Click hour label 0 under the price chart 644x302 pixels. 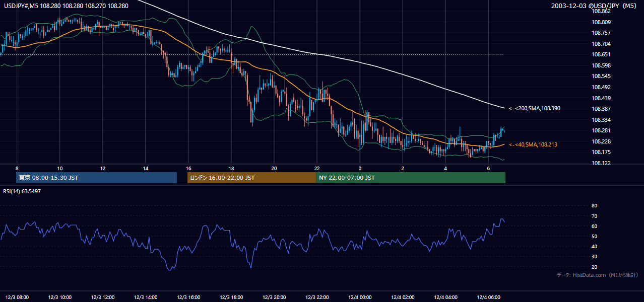pos(360,168)
